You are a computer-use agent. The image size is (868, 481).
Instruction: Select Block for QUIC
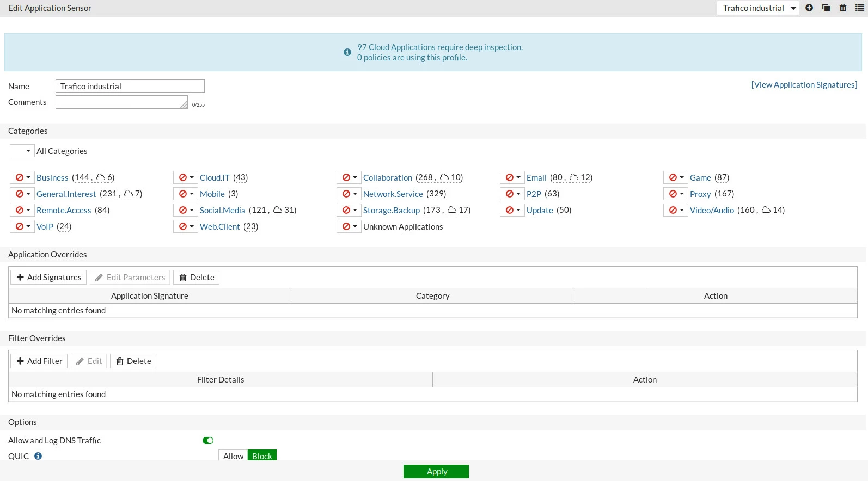(x=262, y=456)
